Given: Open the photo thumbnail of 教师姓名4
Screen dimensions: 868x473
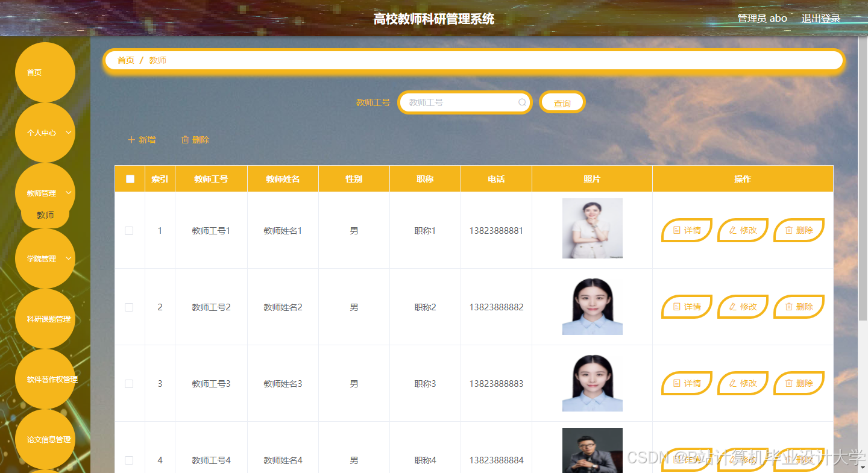Looking at the screenshot, I should click(x=593, y=450).
